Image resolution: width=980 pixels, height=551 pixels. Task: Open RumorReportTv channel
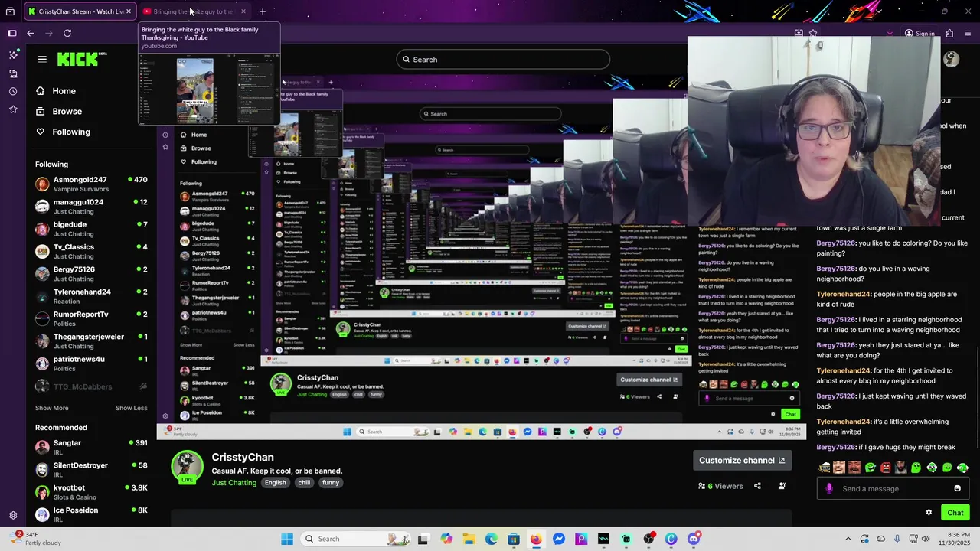tap(91, 318)
